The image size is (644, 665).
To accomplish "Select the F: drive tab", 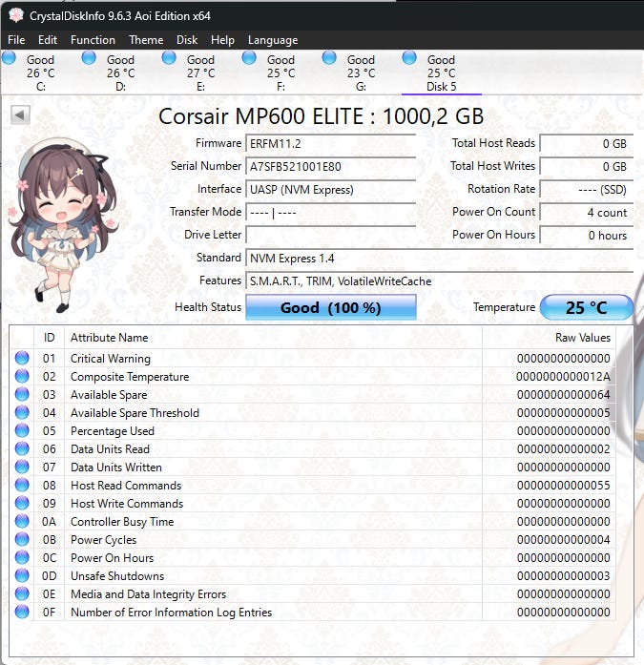I will tap(280, 73).
